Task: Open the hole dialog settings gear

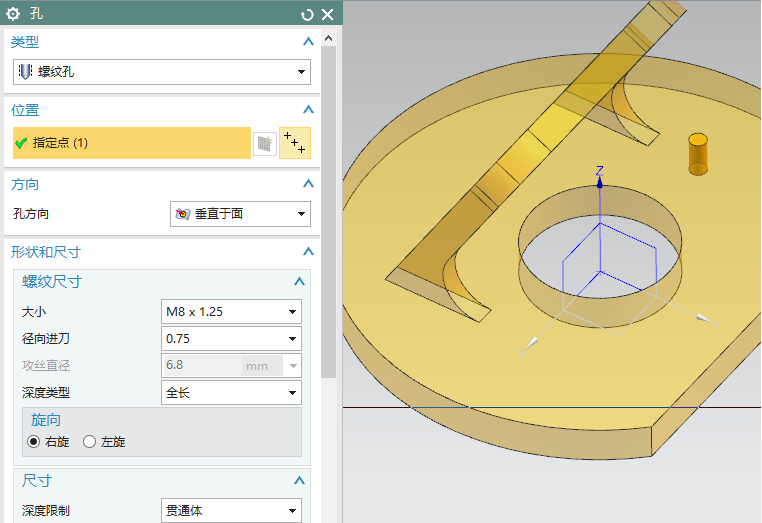Action: (13, 14)
